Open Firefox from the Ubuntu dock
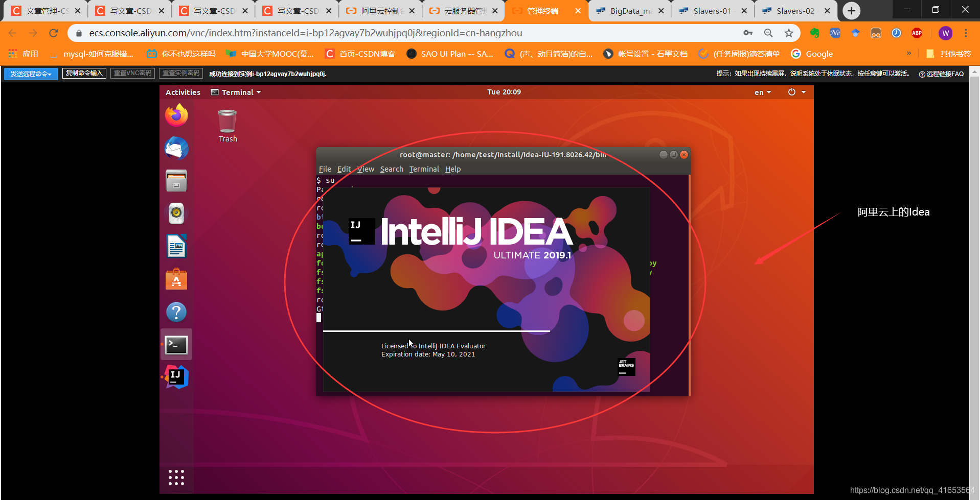Image resolution: width=980 pixels, height=500 pixels. click(x=176, y=115)
